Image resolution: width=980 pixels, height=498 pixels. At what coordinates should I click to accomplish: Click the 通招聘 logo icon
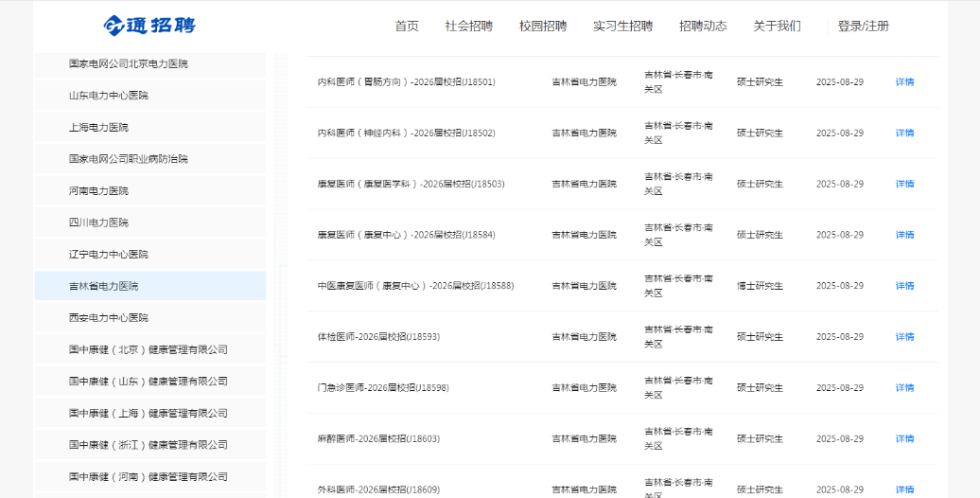click(114, 26)
